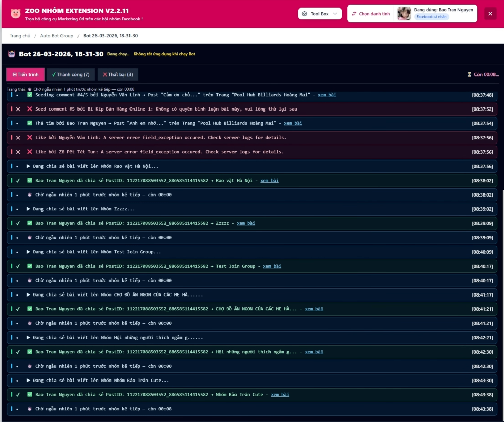
Task: Click alarm icon on 08:40:17 waiting row
Action: tap(30, 281)
